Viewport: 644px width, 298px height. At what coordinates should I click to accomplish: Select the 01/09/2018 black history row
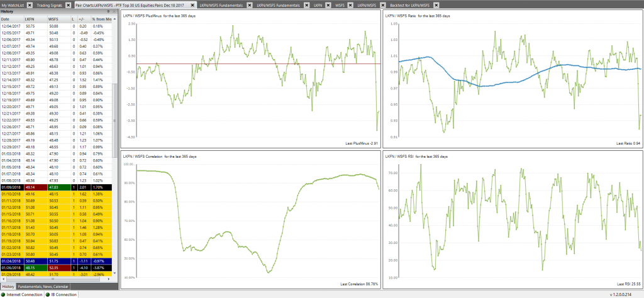[57, 187]
